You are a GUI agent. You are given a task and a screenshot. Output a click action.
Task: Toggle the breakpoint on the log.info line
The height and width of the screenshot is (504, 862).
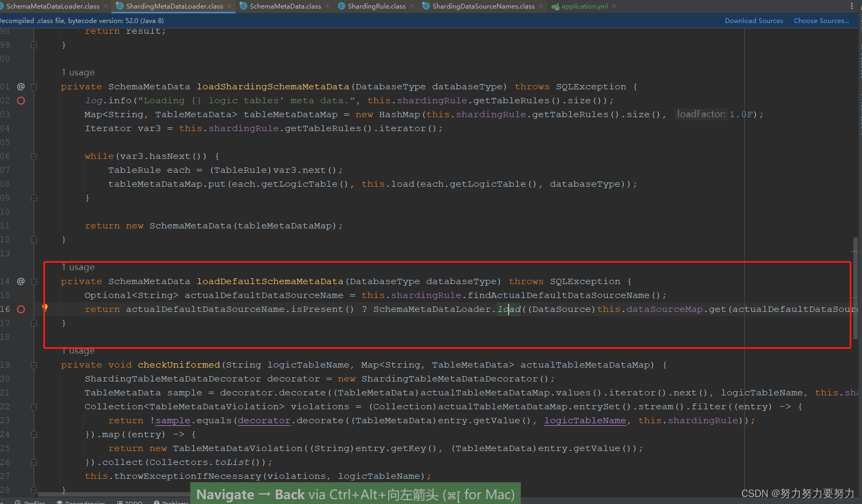(x=21, y=101)
